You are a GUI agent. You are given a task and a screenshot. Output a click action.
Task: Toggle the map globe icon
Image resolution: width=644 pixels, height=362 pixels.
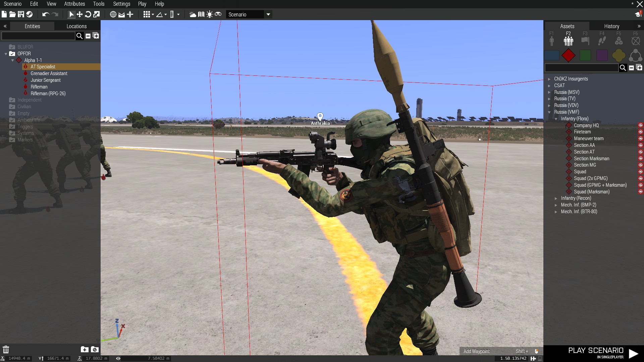tap(113, 14)
